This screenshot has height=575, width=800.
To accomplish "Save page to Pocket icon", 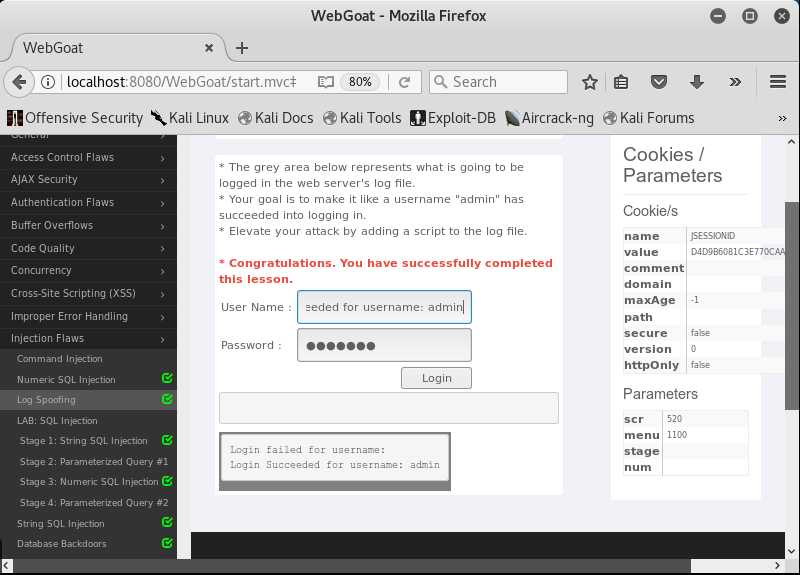I will tap(659, 82).
